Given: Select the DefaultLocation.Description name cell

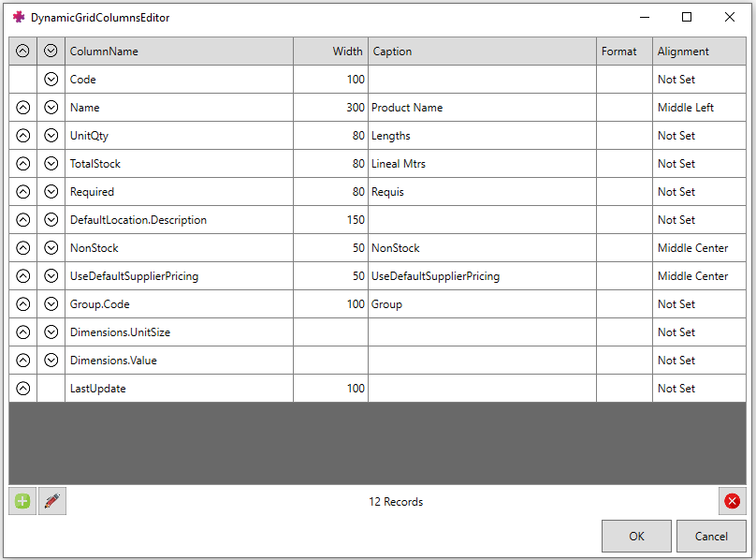Looking at the screenshot, I should click(179, 220).
